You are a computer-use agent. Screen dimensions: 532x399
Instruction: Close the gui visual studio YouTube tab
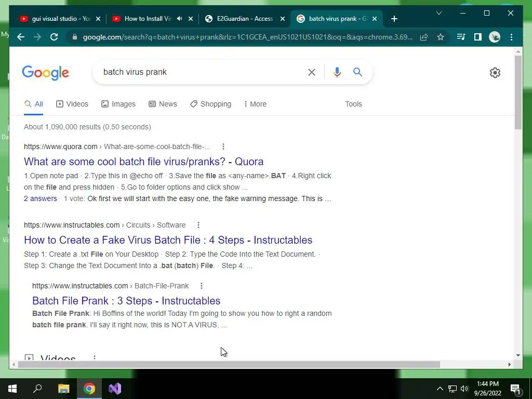click(x=98, y=19)
